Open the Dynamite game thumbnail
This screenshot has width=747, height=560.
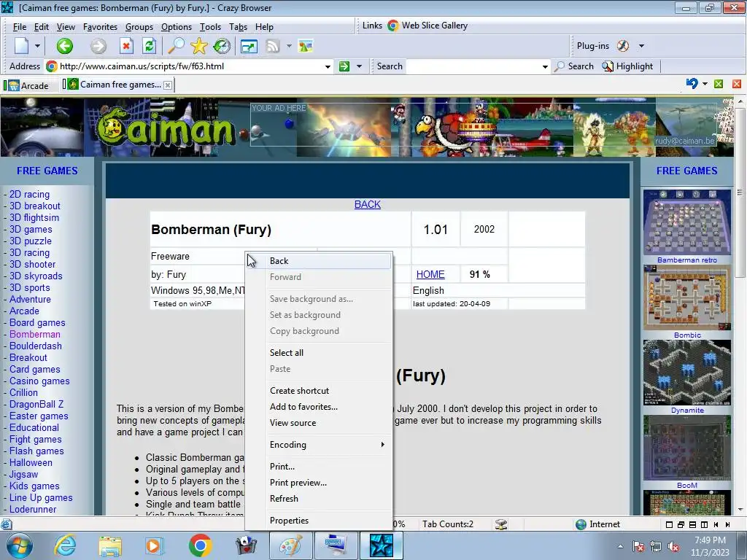click(686, 373)
